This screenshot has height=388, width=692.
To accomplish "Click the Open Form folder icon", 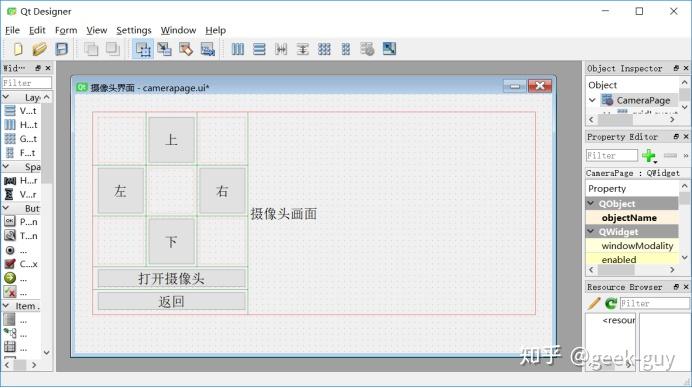I will pyautogui.click(x=39, y=49).
